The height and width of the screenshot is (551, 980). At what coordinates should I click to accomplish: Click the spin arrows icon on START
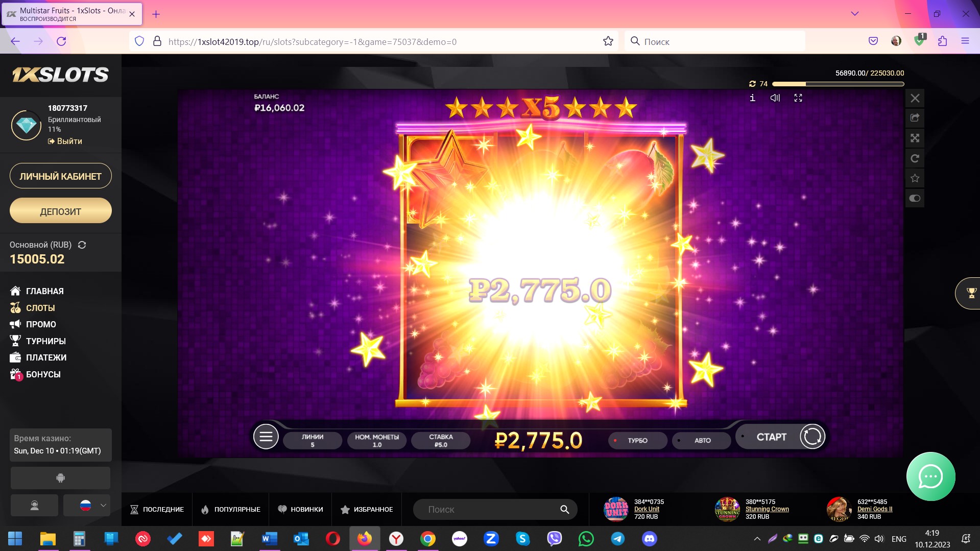812,437
